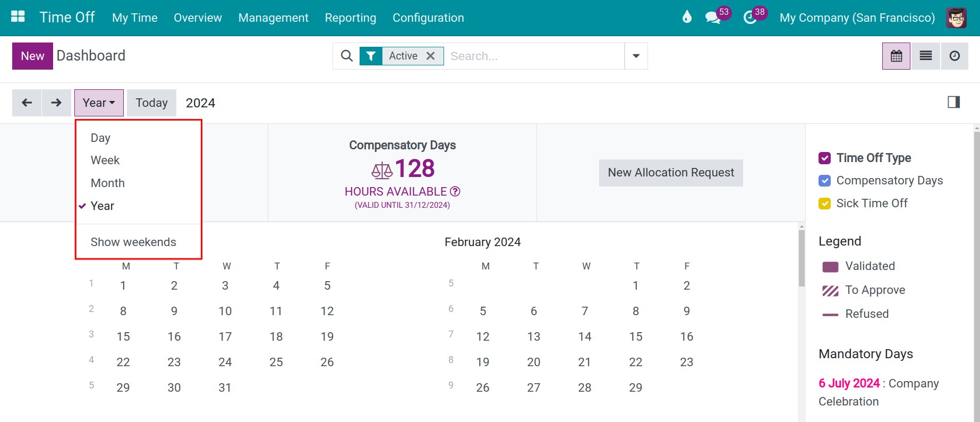The image size is (980, 422).
Task: Go to previous year with left arrow
Action: (27, 103)
